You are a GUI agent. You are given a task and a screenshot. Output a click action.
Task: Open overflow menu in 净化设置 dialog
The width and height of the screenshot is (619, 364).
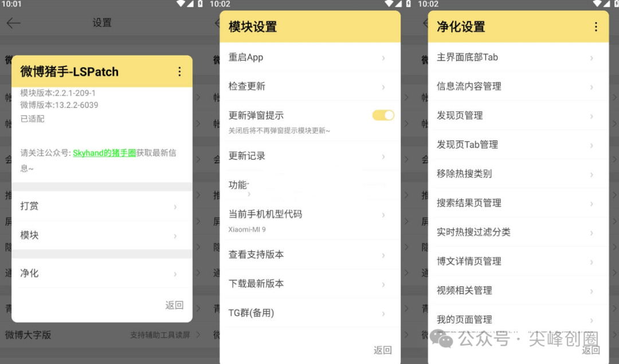pyautogui.click(x=596, y=27)
